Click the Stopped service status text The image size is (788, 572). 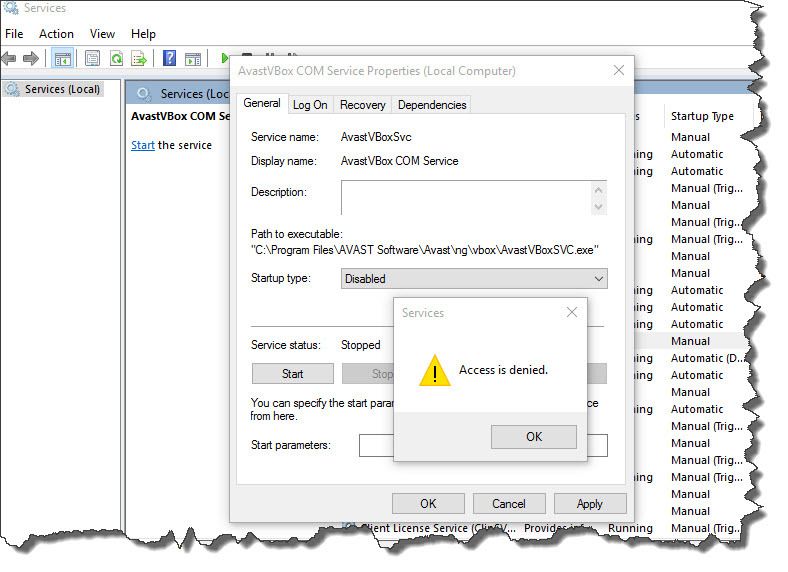(x=360, y=345)
